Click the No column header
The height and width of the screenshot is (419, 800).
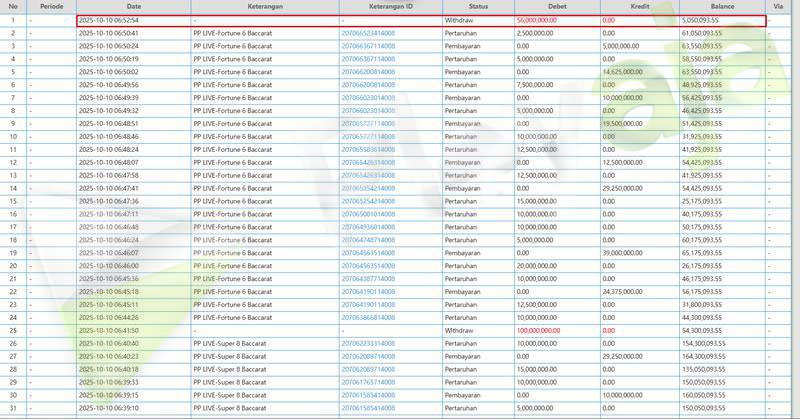(13, 7)
